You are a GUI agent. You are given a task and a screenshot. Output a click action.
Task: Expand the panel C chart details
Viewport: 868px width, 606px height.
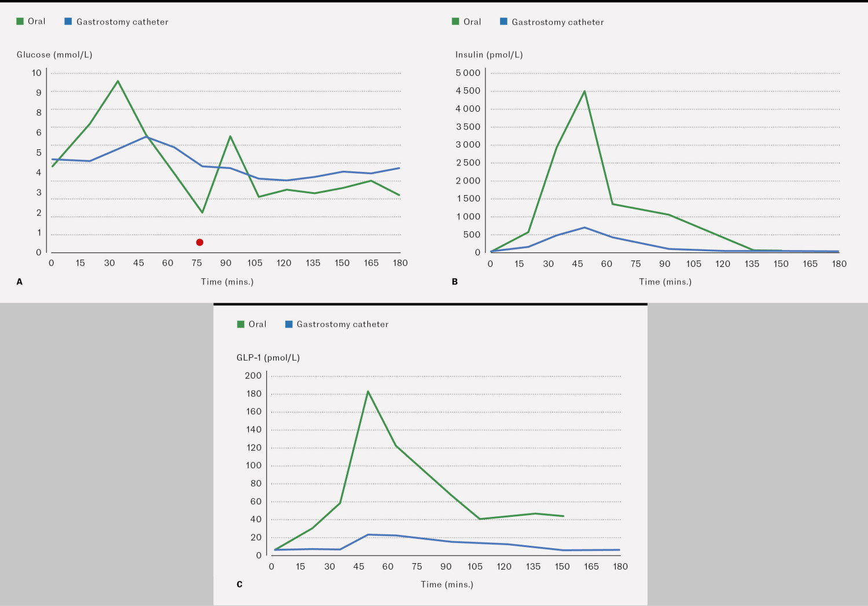click(x=239, y=585)
